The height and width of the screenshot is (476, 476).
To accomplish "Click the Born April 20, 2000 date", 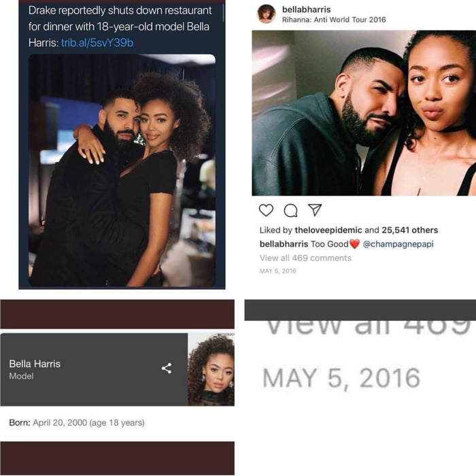I will click(x=60, y=422).
